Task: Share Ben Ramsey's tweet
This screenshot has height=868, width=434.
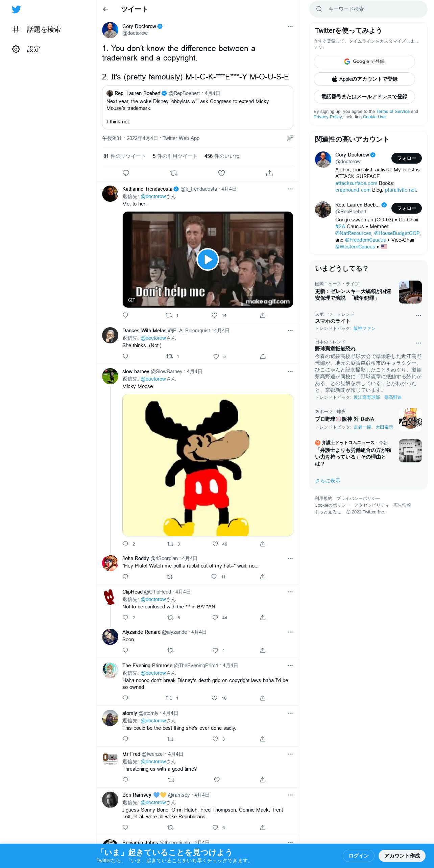Action: [263, 827]
